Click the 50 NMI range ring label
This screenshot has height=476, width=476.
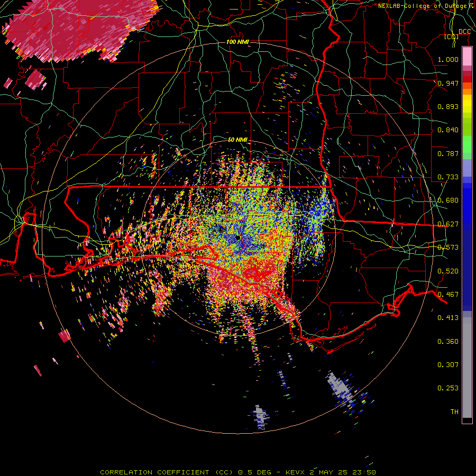click(x=237, y=140)
